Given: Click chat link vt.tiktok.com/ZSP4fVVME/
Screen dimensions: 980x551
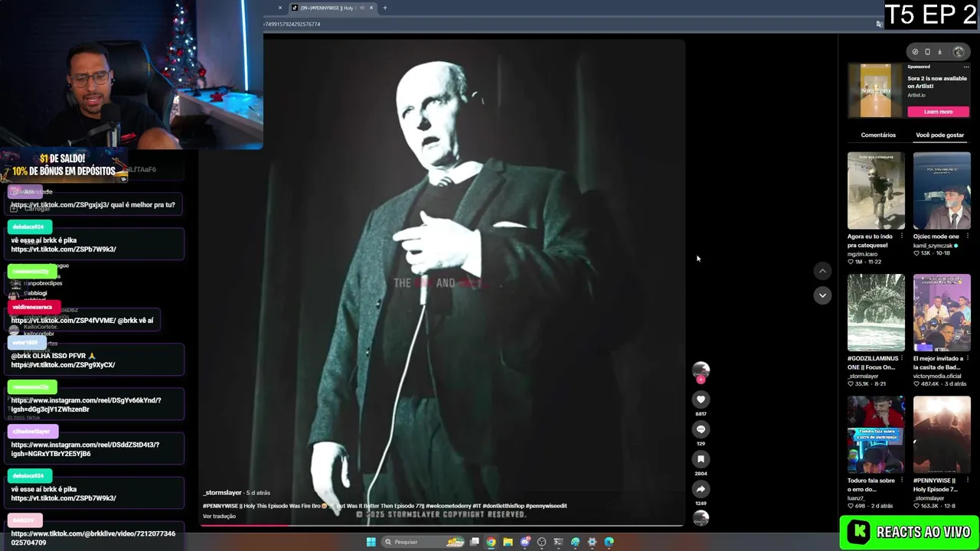Looking at the screenshot, I should pyautogui.click(x=64, y=321).
